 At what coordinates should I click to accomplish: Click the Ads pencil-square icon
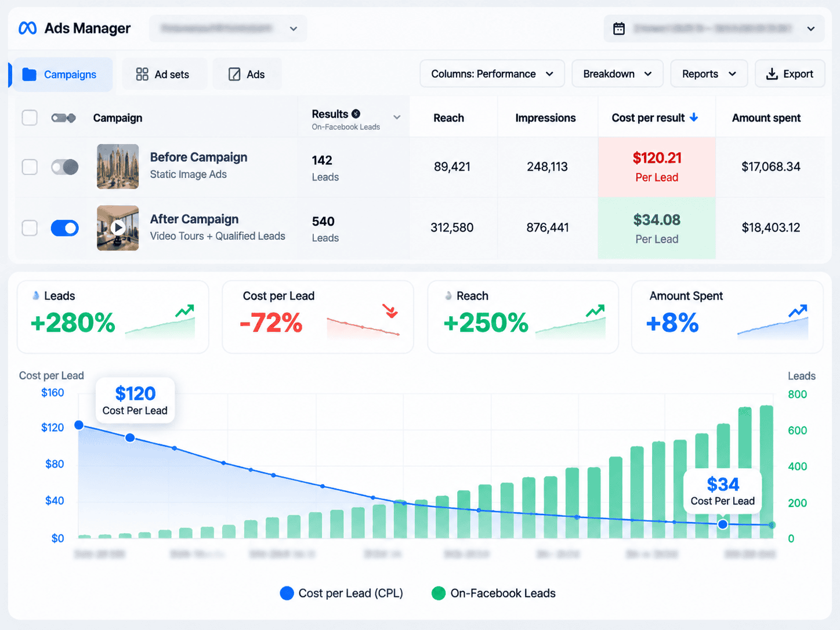(x=234, y=74)
